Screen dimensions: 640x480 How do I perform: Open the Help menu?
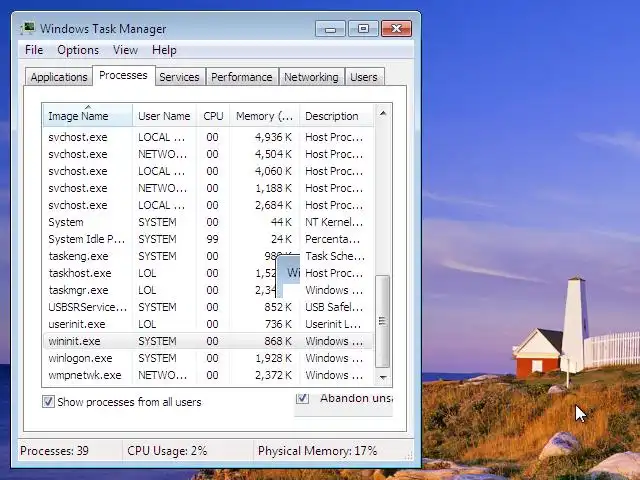pos(164,50)
